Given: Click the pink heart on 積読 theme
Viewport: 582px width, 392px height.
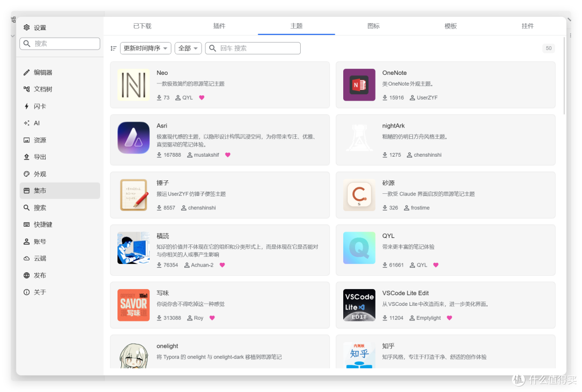Looking at the screenshot, I should point(222,265).
